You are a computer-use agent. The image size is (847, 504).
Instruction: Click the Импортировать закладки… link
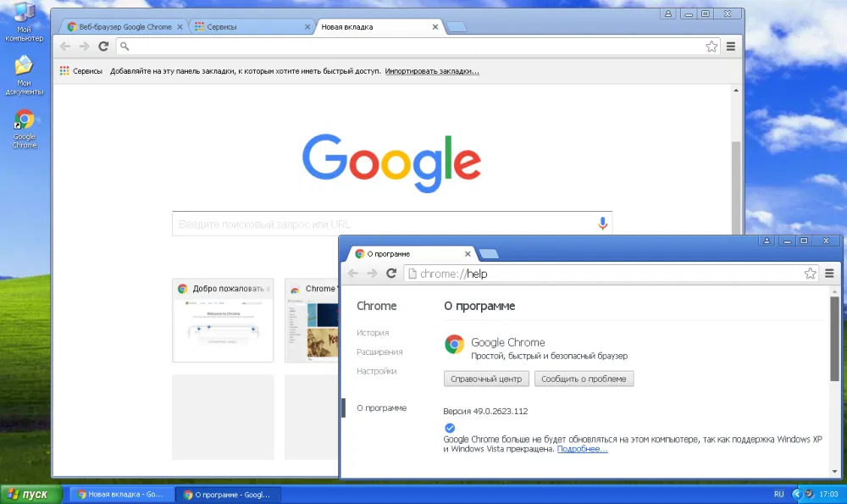click(x=432, y=71)
